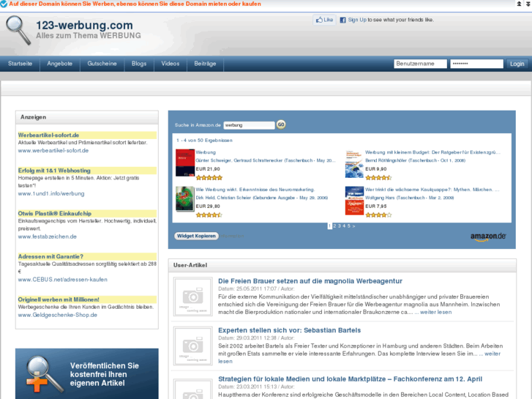This screenshot has height=399, width=532.
Task: Open the www.werbeartikel-sofort.de URL link
Action: (x=53, y=150)
